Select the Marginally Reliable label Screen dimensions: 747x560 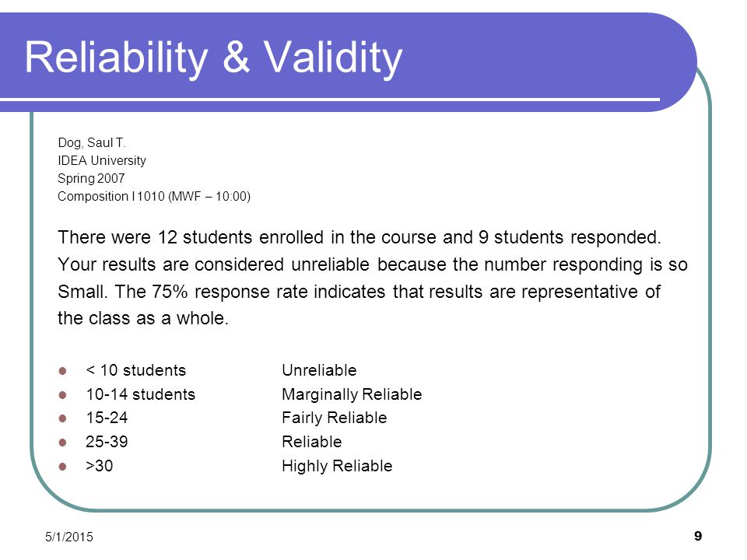[352, 394]
